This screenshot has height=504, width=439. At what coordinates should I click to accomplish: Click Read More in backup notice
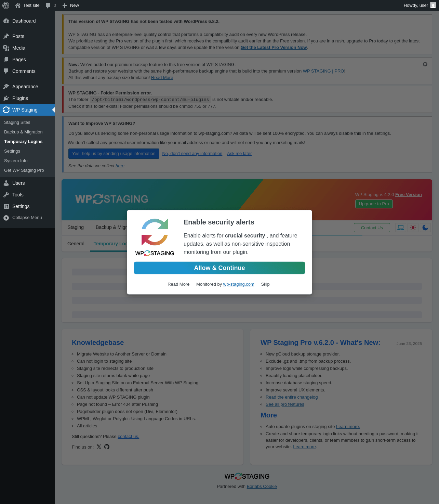[x=162, y=78]
